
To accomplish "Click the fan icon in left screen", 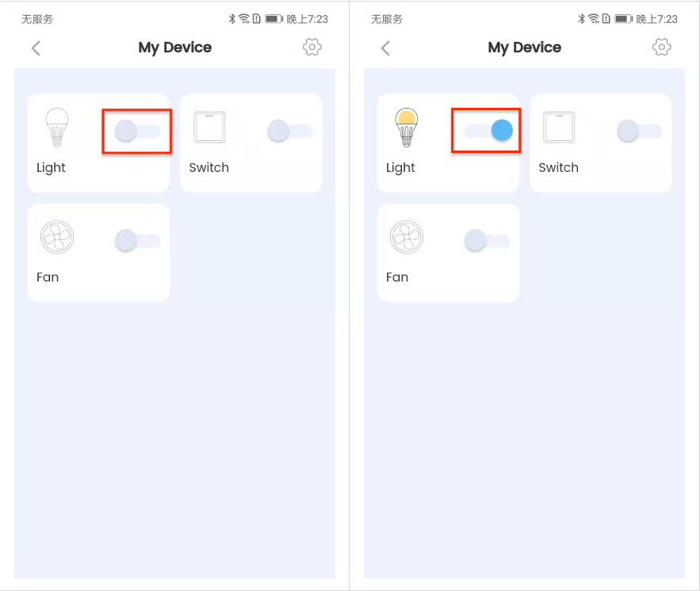I will click(x=57, y=237).
